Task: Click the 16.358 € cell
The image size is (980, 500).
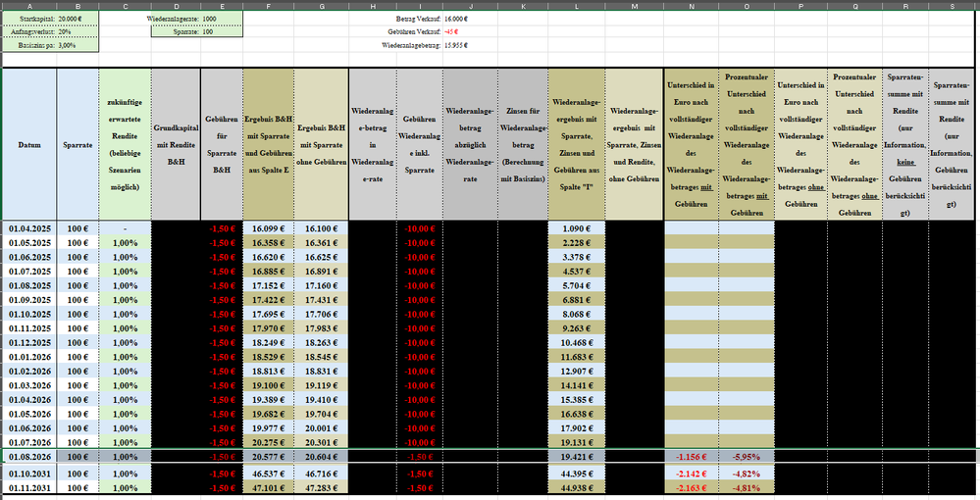Action: (x=268, y=243)
